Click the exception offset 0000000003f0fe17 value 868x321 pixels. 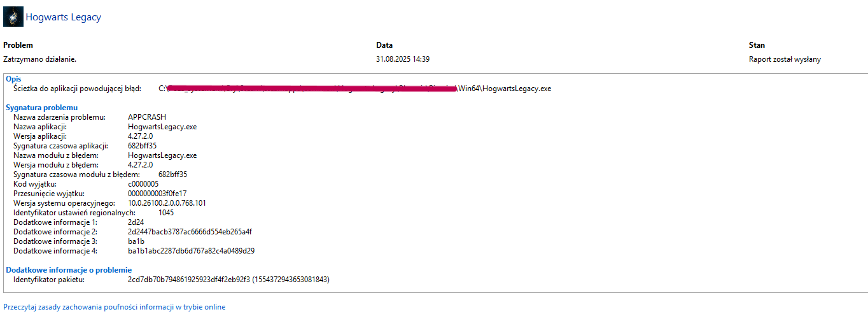click(x=157, y=194)
